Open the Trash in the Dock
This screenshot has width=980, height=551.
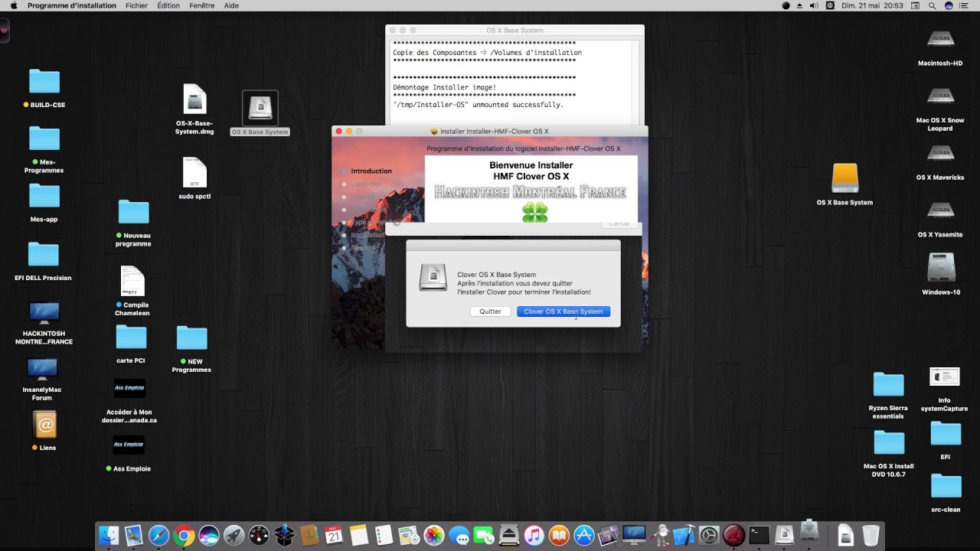coord(871,535)
